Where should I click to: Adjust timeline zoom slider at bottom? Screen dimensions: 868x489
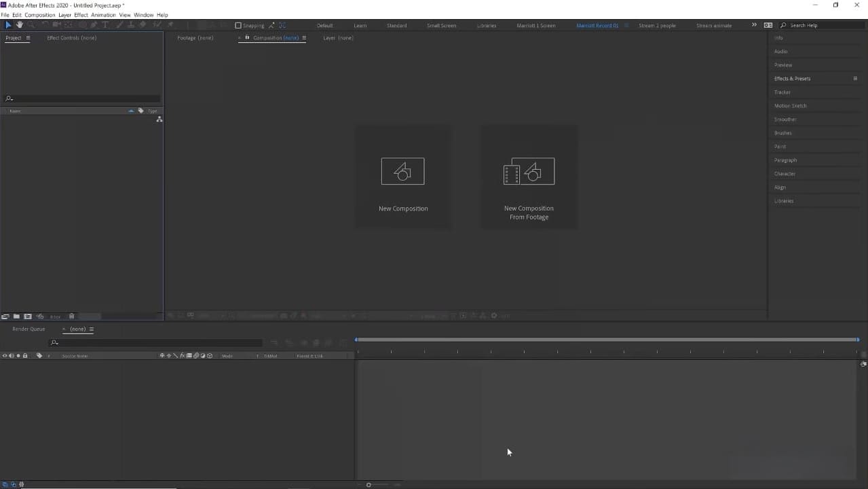point(369,485)
